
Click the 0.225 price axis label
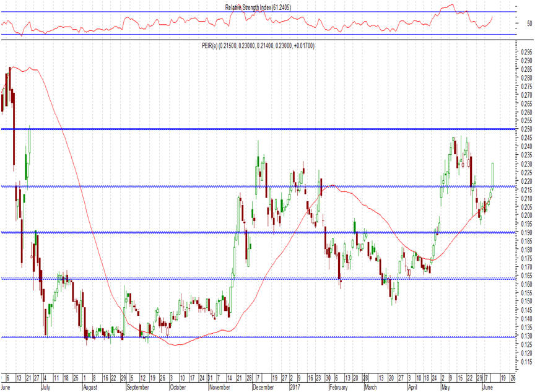coord(526,173)
